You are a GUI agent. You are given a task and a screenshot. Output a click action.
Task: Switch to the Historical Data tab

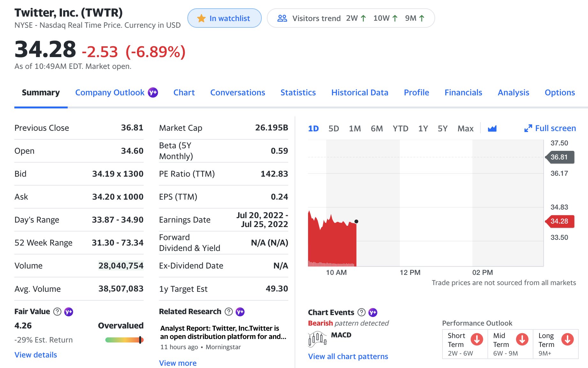360,92
